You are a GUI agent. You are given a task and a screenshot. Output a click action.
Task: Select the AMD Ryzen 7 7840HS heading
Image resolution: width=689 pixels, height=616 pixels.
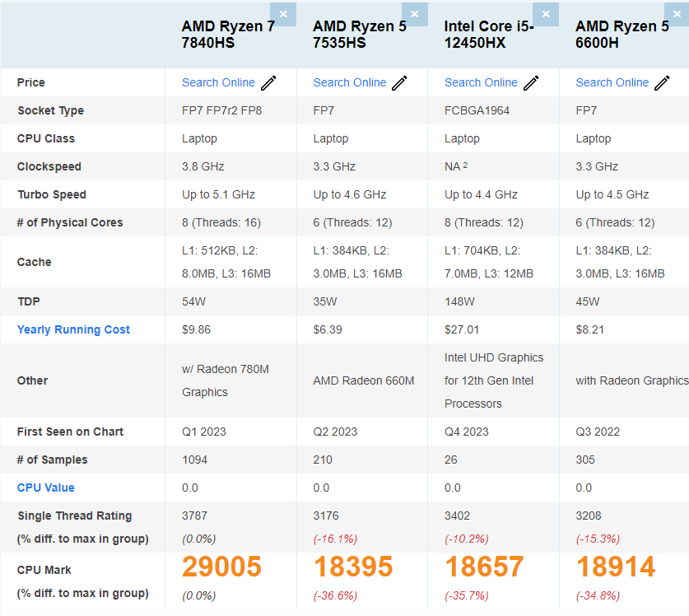tap(228, 35)
